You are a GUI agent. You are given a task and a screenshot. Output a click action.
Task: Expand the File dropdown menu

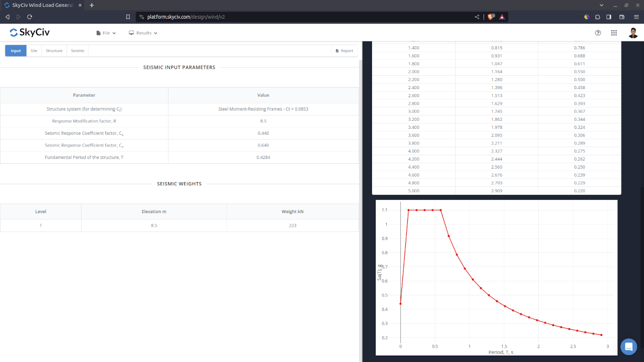(x=106, y=33)
